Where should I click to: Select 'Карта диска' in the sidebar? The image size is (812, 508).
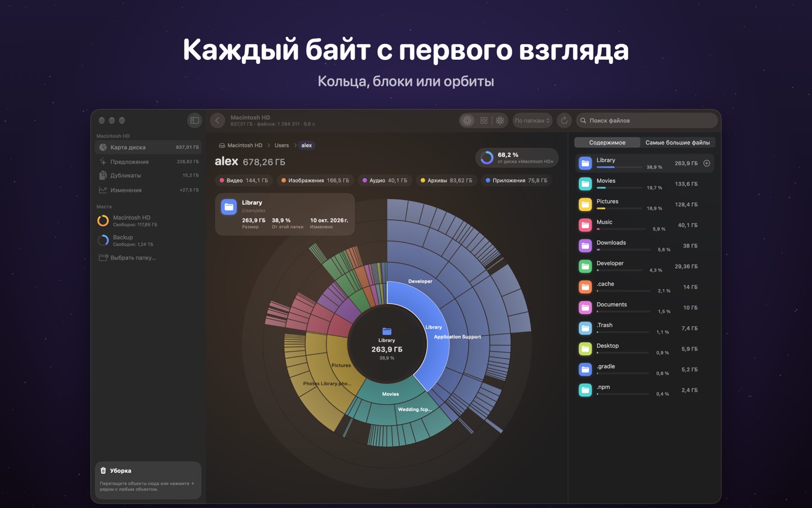pos(148,147)
